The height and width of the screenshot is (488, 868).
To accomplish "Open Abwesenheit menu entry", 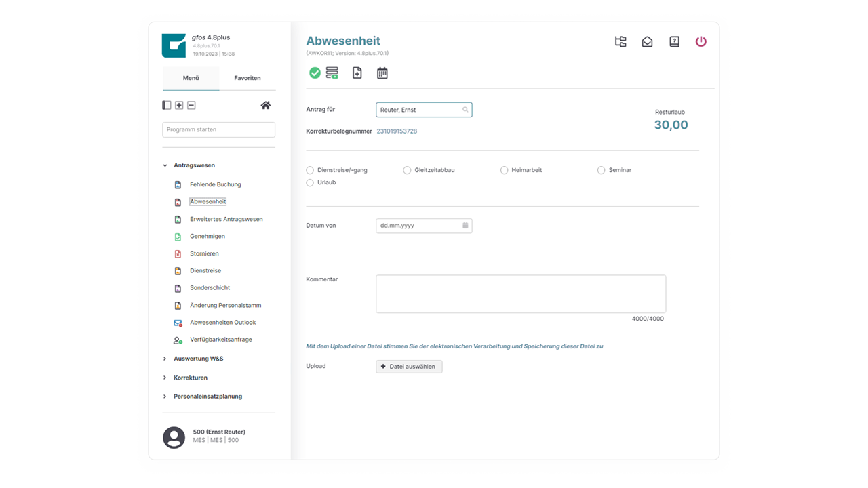I will pos(208,202).
